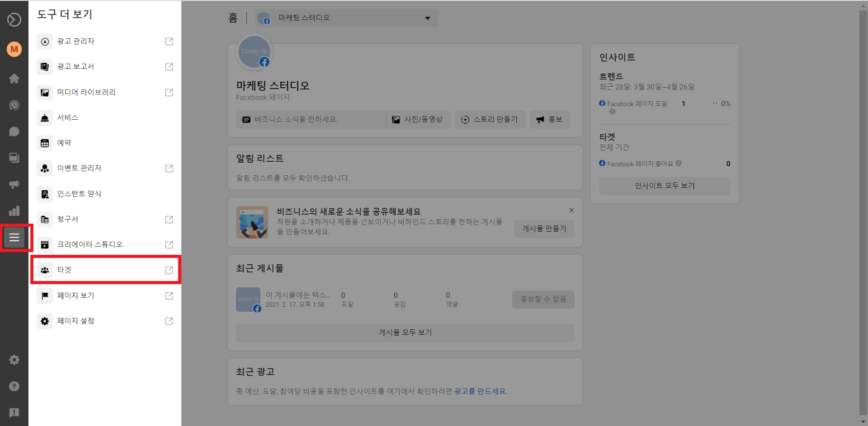Click 인사이트 모두 보기 button
This screenshot has height=426, width=868.
coord(665,186)
